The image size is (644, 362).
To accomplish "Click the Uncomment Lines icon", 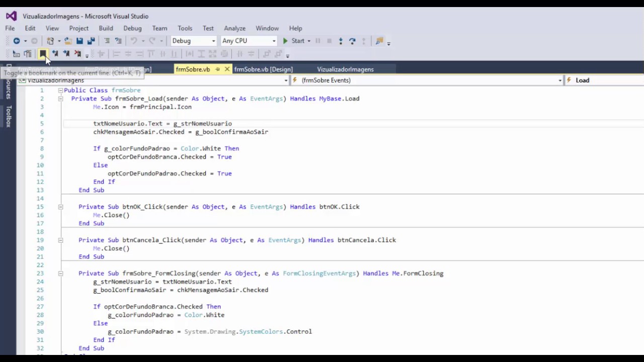I will [x=118, y=41].
